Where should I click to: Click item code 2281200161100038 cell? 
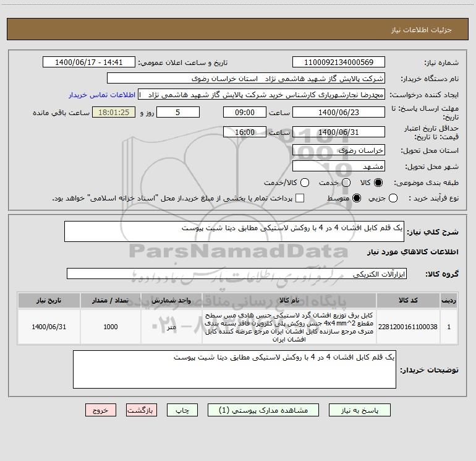coord(408,327)
